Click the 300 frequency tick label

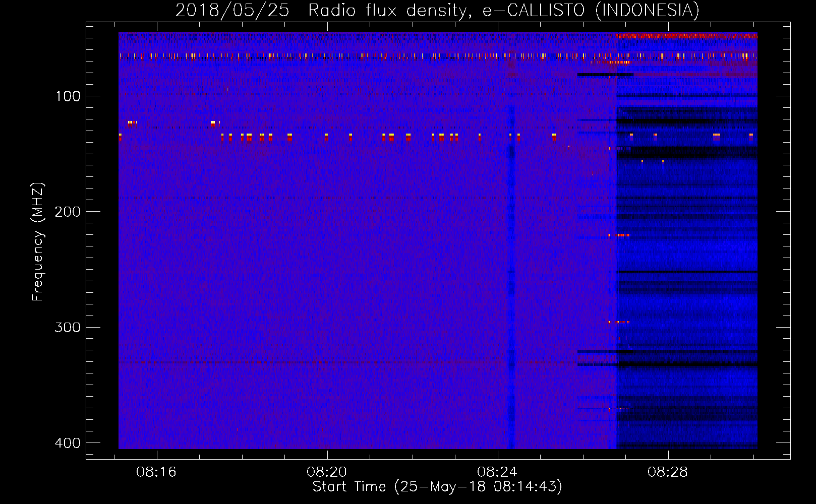point(68,328)
